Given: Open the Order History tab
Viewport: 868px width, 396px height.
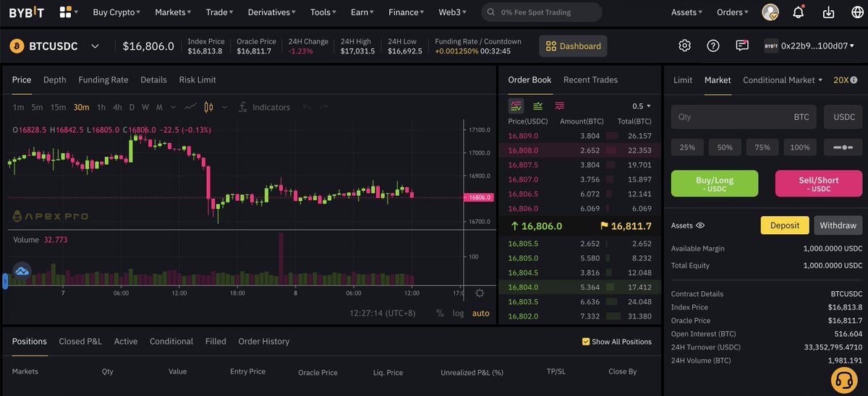Looking at the screenshot, I should coord(264,342).
